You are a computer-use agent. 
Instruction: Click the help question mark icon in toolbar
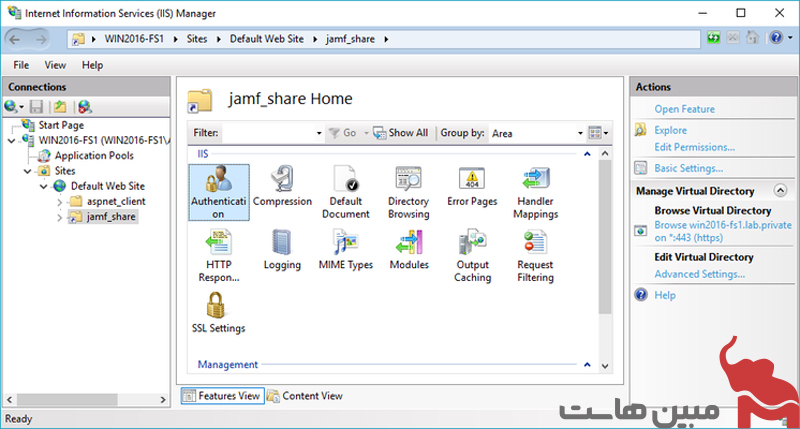click(x=776, y=38)
